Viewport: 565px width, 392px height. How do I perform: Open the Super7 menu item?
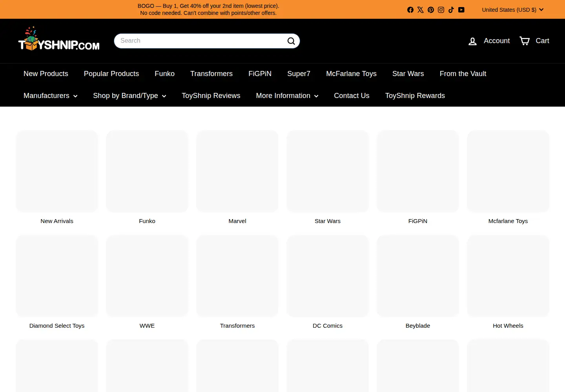pyautogui.click(x=299, y=74)
